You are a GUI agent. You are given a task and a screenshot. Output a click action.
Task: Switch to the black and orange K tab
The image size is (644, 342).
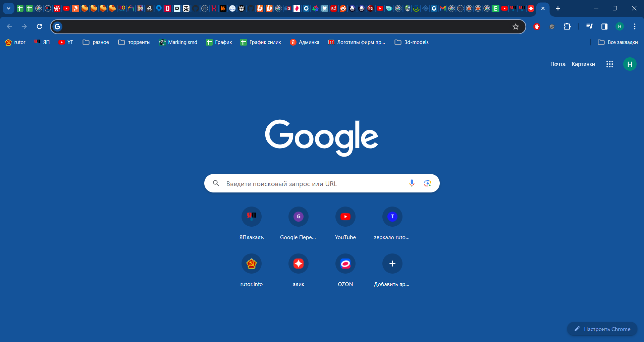coord(223,8)
